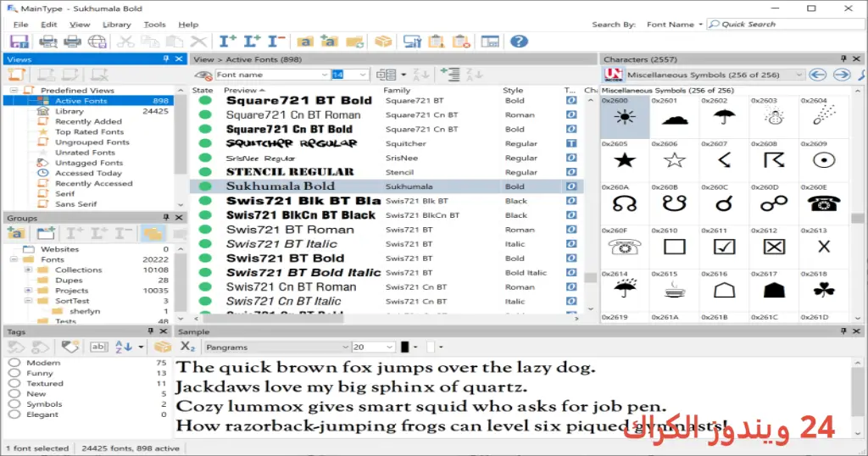Open the View menu

80,25
